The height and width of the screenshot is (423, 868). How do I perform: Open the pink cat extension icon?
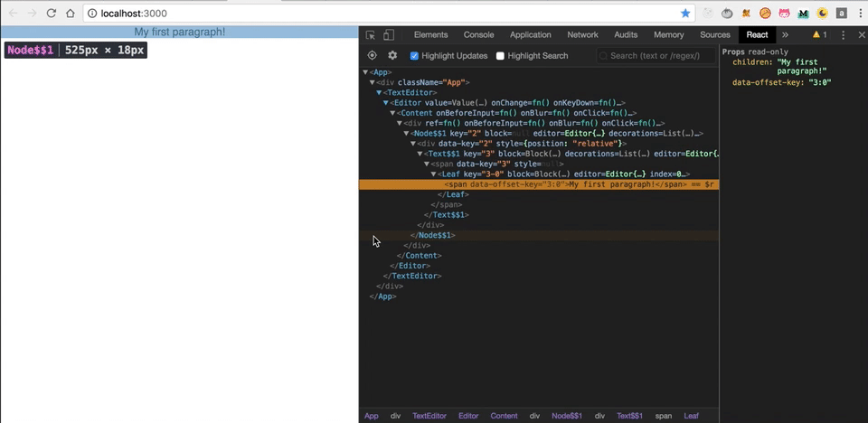point(784,14)
